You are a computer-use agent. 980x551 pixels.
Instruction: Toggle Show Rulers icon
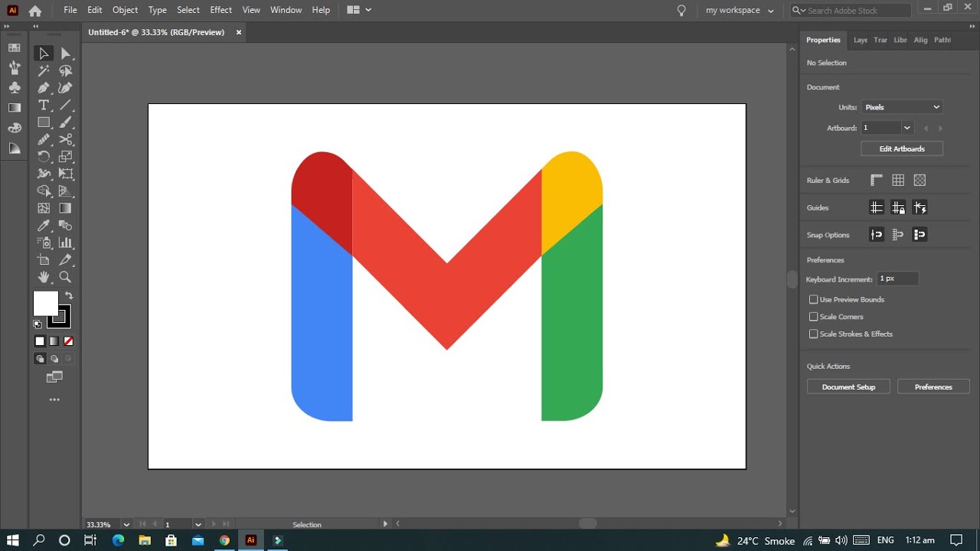877,180
